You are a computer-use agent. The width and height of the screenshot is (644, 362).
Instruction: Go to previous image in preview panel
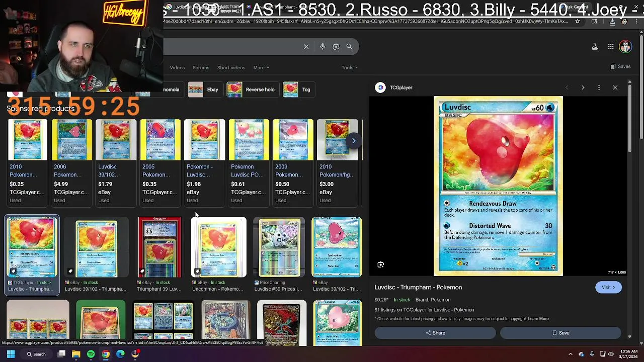coord(567,87)
